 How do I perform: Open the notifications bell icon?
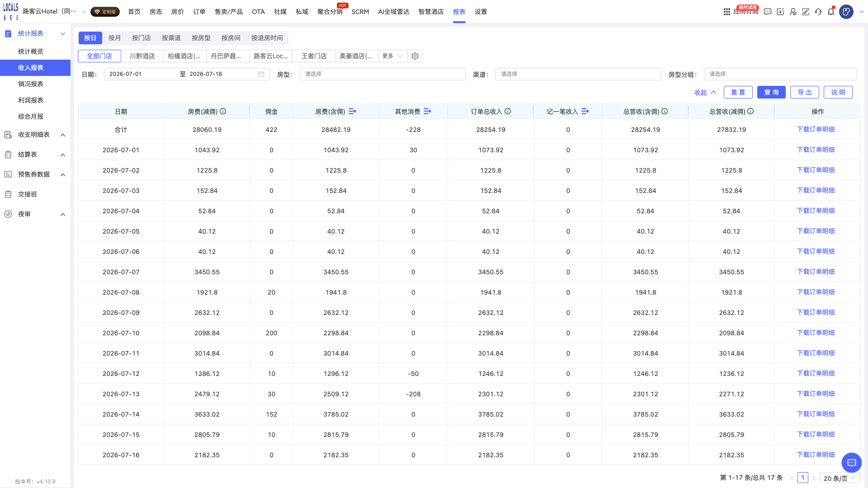[x=831, y=12]
